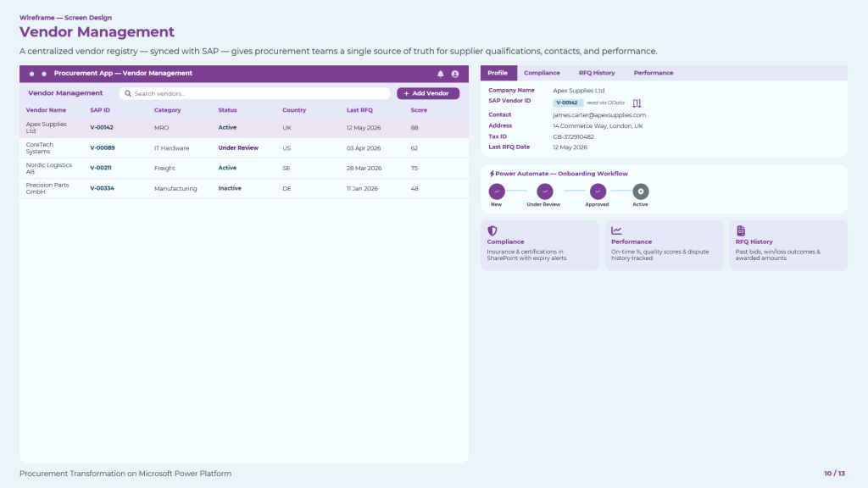This screenshot has width=868, height=488.
Task: Click the 28 Mar 2026 date cell
Action: point(364,169)
